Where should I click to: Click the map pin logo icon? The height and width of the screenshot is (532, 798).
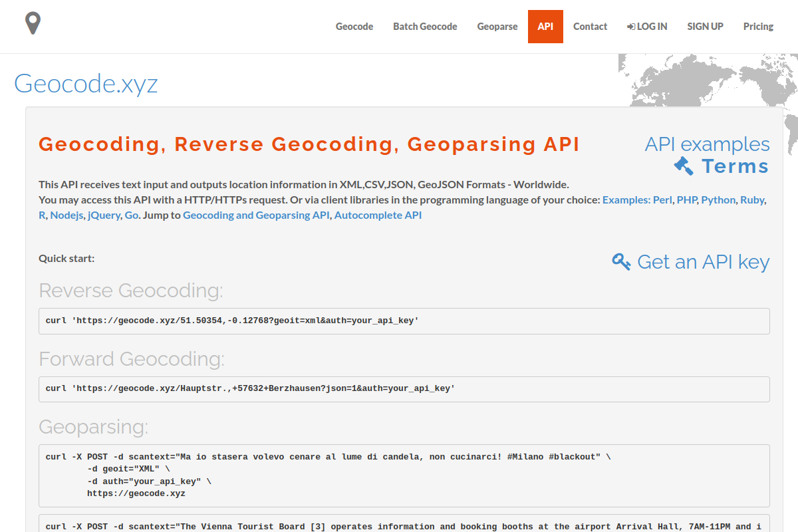pyautogui.click(x=33, y=23)
